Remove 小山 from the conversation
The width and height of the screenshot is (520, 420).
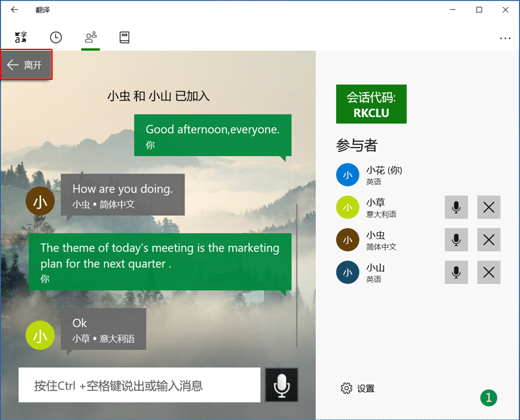pyautogui.click(x=489, y=272)
